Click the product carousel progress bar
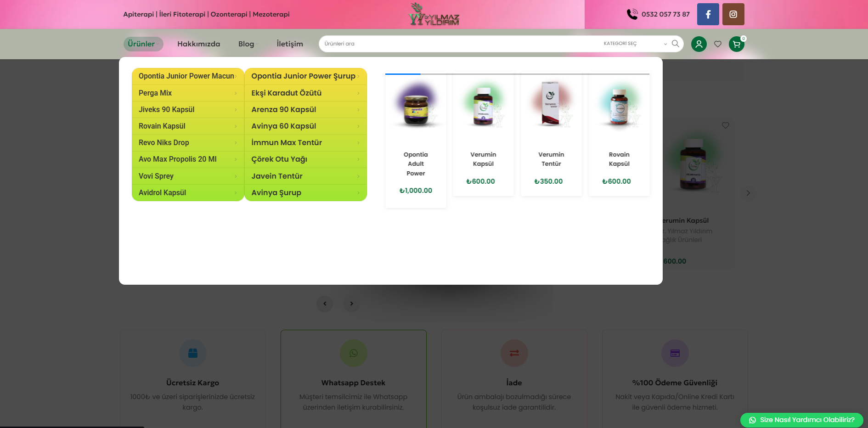Image resolution: width=868 pixels, height=428 pixels. click(517, 74)
